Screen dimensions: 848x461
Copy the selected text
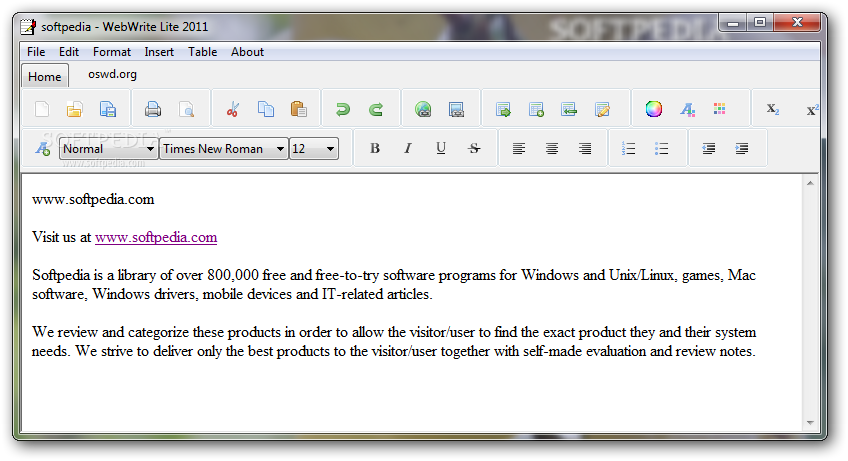point(266,109)
